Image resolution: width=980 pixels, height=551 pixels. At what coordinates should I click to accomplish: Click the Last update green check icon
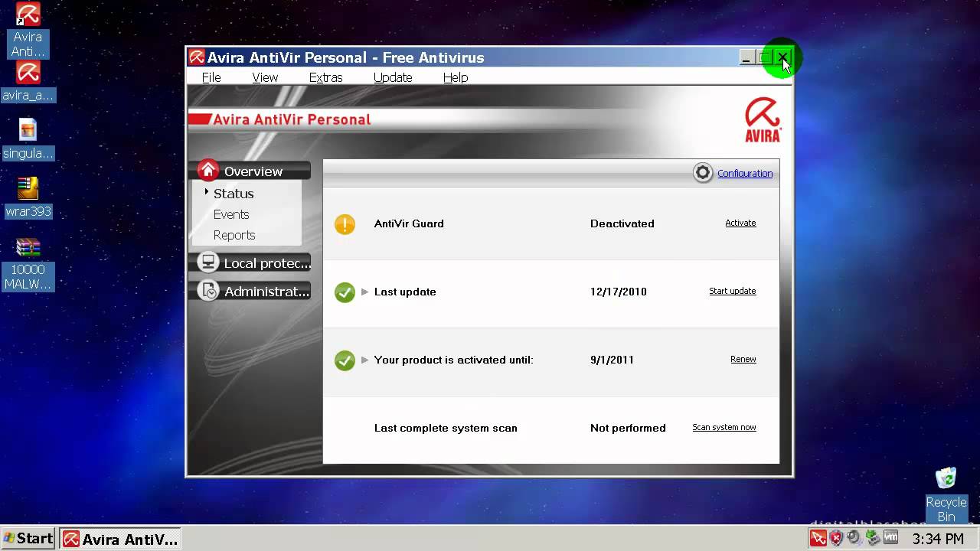345,292
